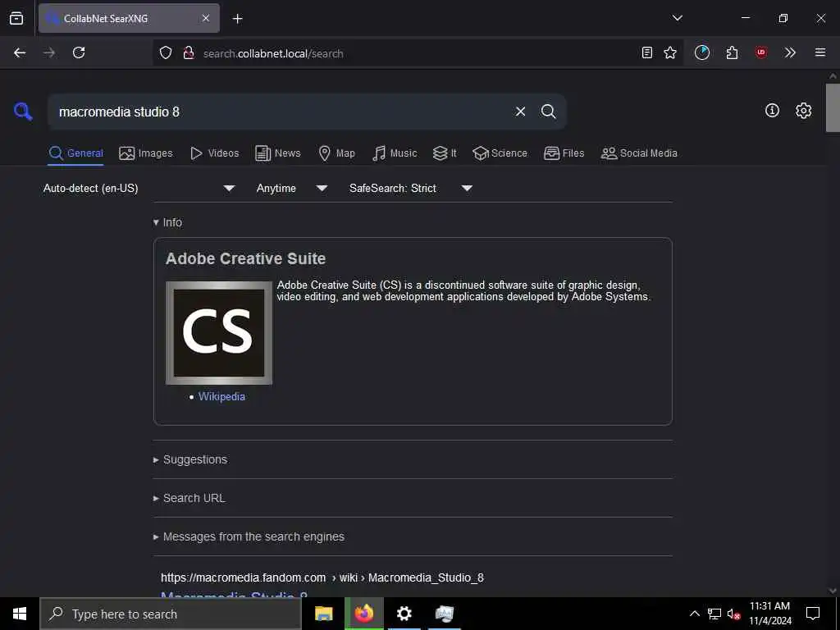The width and height of the screenshot is (840, 630).
Task: List all tabs dropdown arrow
Action: pyautogui.click(x=678, y=18)
